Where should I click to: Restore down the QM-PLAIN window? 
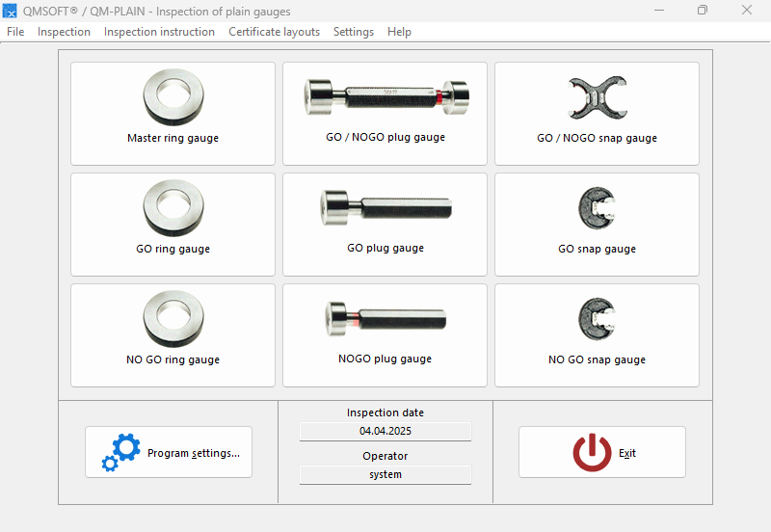703,10
